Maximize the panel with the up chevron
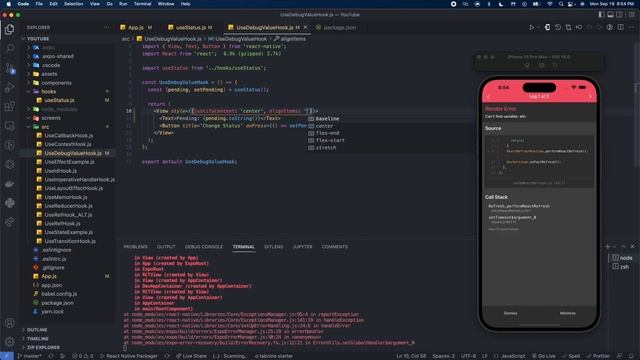The width and height of the screenshot is (640, 360). coord(623,247)
